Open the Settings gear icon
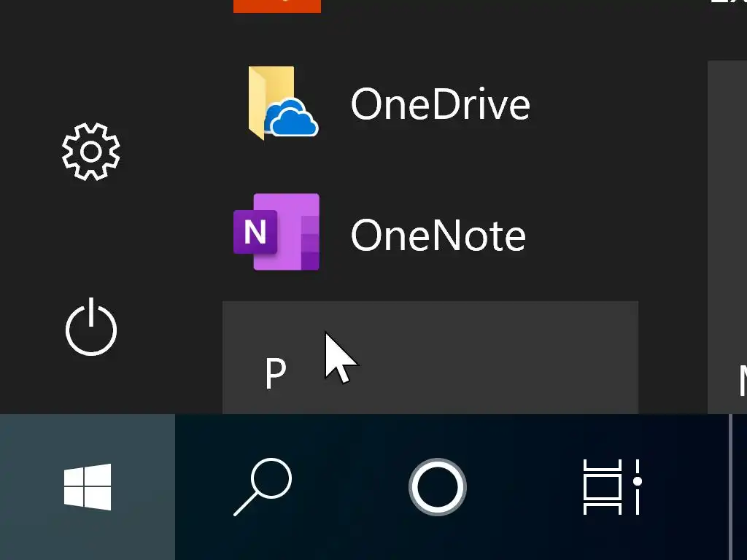The width and height of the screenshot is (747, 560). tap(90, 152)
